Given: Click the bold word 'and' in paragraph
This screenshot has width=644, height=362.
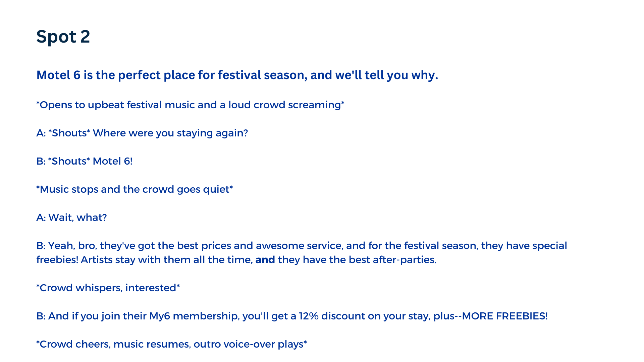Looking at the screenshot, I should [x=265, y=260].
